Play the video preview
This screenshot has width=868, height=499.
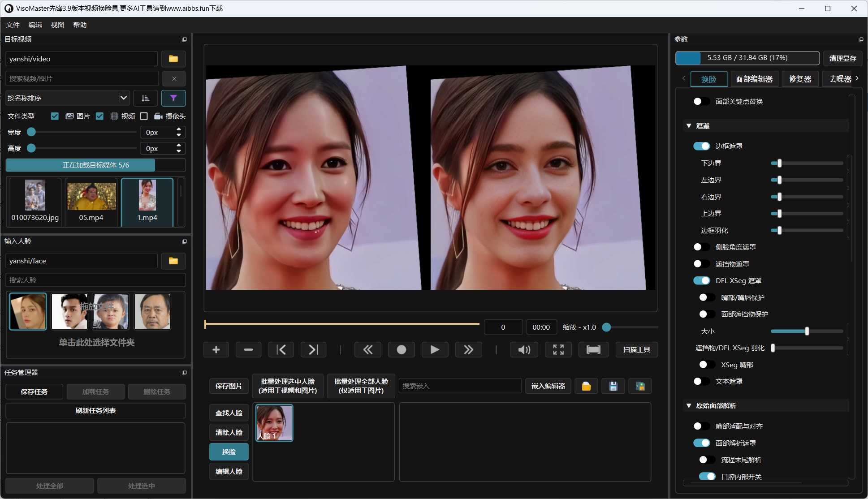tap(435, 349)
